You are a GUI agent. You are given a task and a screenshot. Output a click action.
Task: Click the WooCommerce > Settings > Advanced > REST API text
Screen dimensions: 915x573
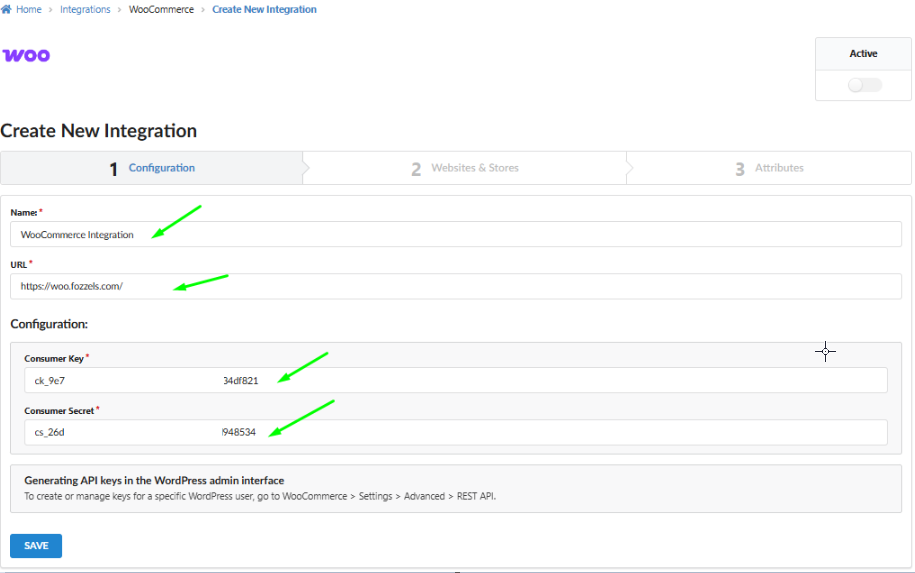(x=389, y=496)
